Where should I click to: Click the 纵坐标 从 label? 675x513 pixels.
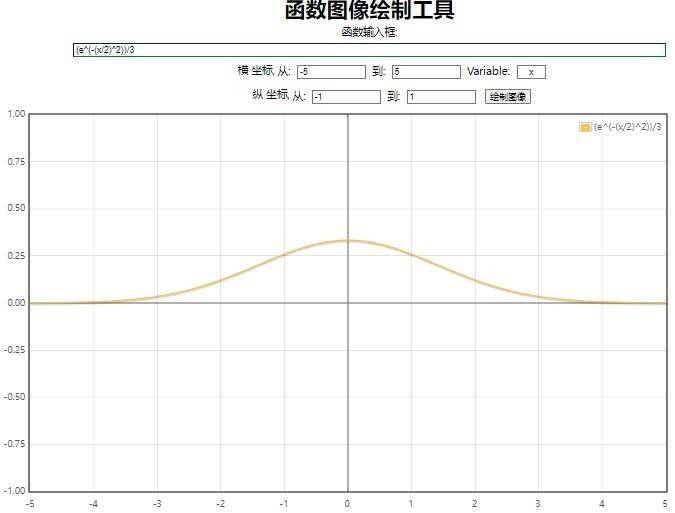[279, 95]
